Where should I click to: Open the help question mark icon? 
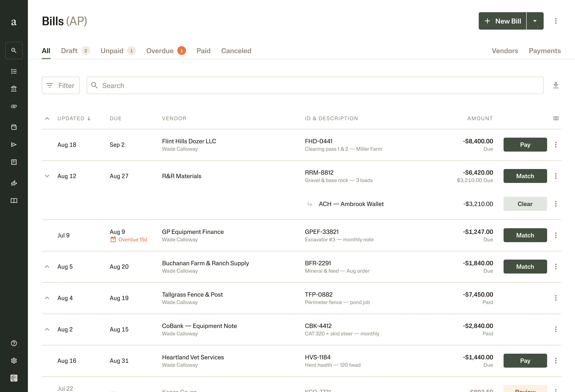point(14,343)
